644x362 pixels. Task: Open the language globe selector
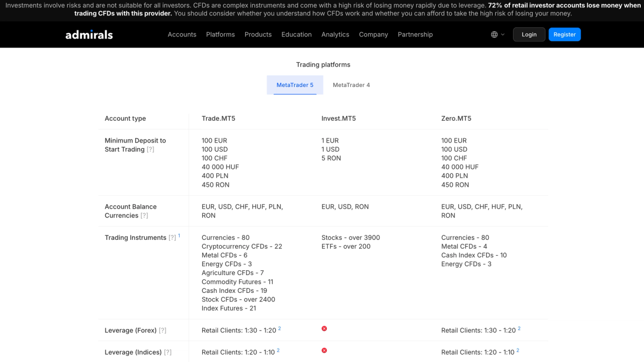(497, 34)
